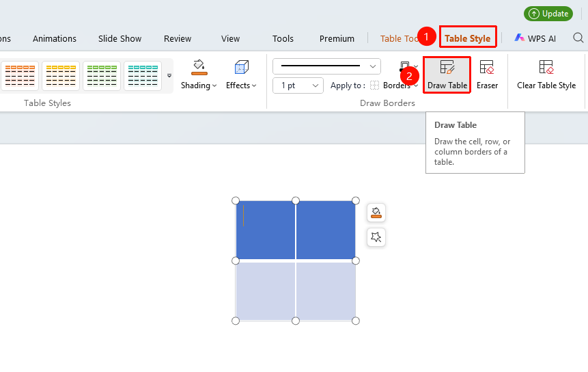Click the top-right blue table cell
This screenshot has height=372, width=588.
326,230
